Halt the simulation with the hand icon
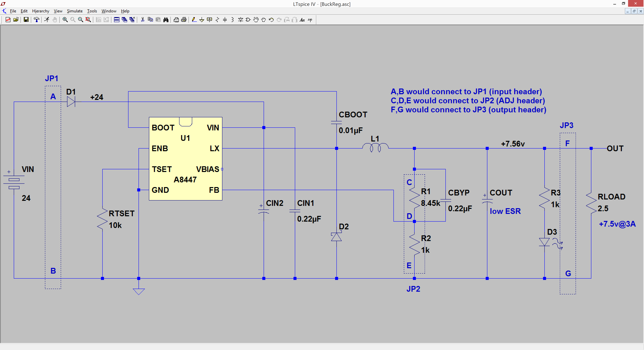644x350 pixels. [x=55, y=20]
